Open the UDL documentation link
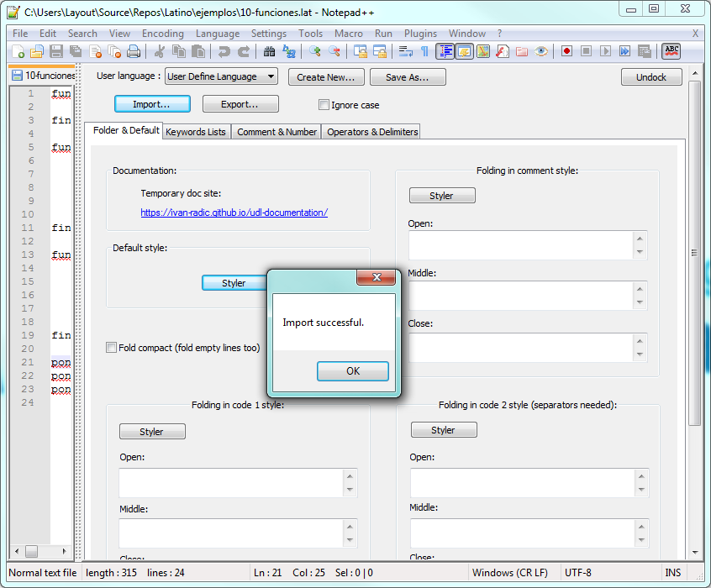The width and height of the screenshot is (711, 588). click(234, 213)
